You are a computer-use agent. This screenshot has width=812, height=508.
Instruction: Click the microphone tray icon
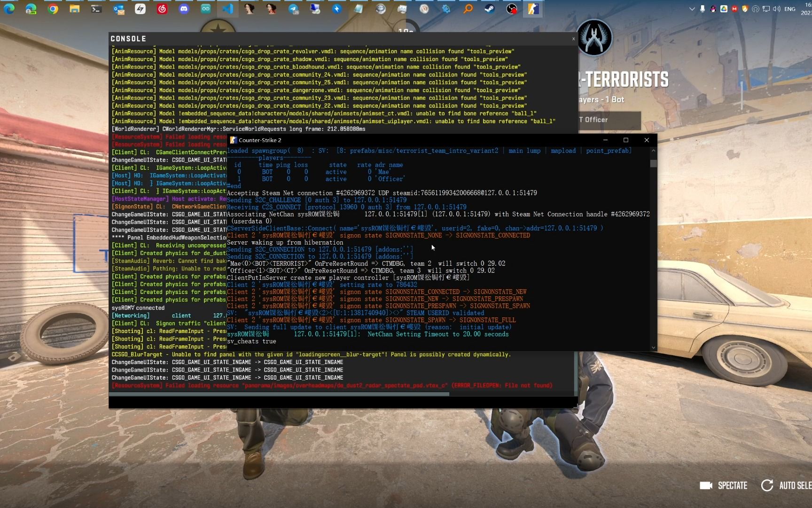click(703, 8)
